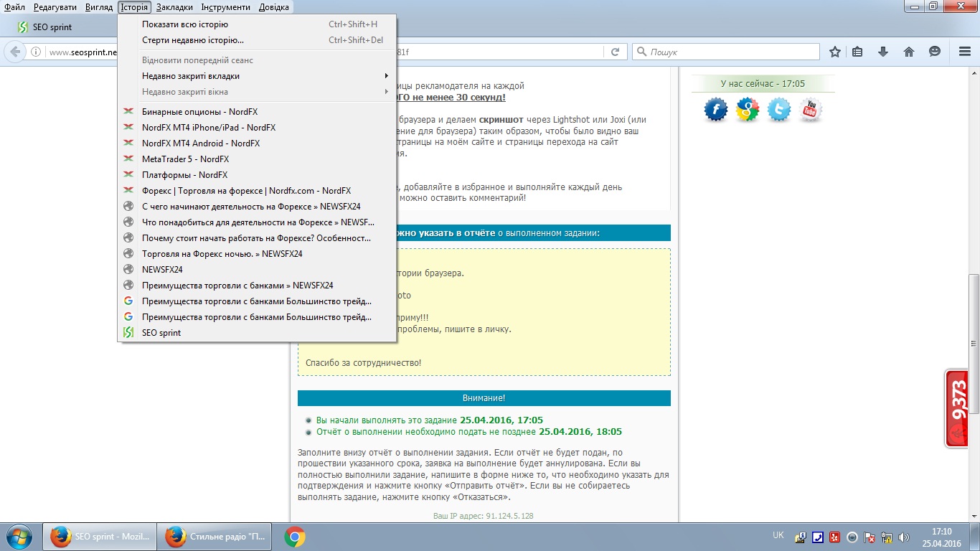
Task: Open the Вигляд menu
Action: click(99, 7)
